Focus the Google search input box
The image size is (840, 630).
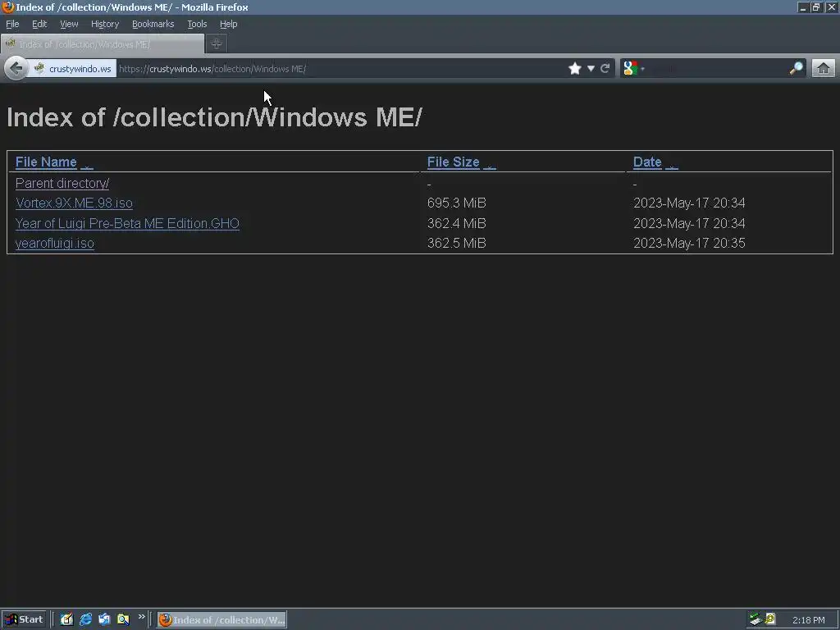point(717,69)
